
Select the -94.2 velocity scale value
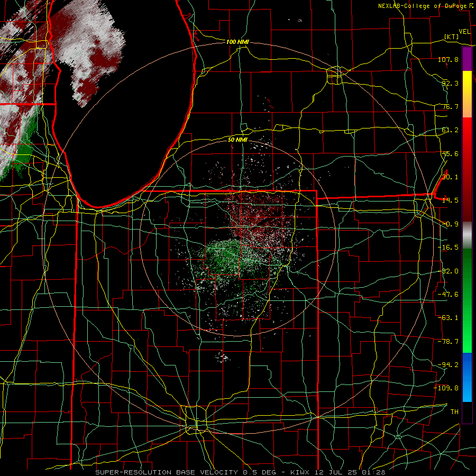(x=448, y=364)
